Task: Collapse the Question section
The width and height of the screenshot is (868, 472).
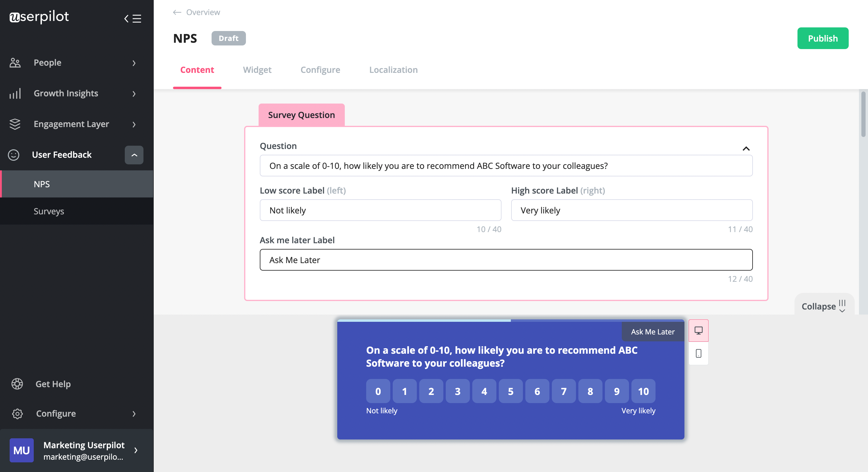Action: pos(746,148)
